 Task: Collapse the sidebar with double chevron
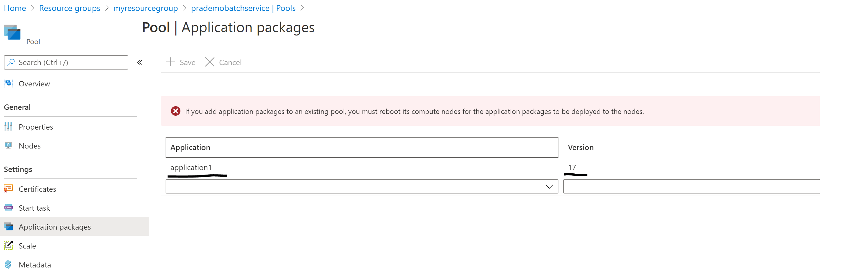(140, 62)
